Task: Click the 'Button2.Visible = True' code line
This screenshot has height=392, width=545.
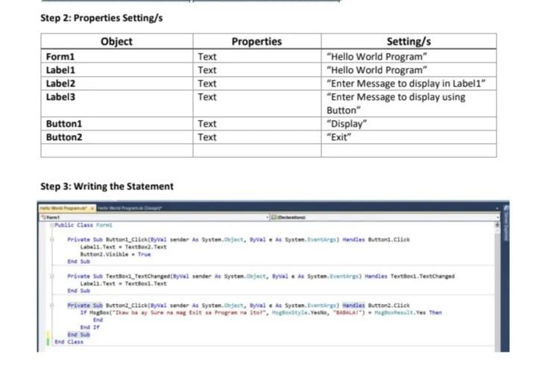Action: click(116, 254)
